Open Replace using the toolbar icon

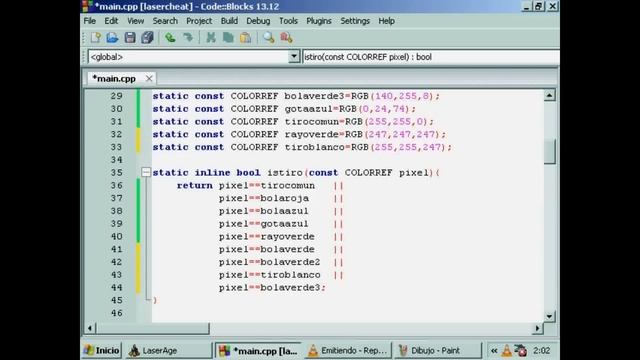point(287,38)
